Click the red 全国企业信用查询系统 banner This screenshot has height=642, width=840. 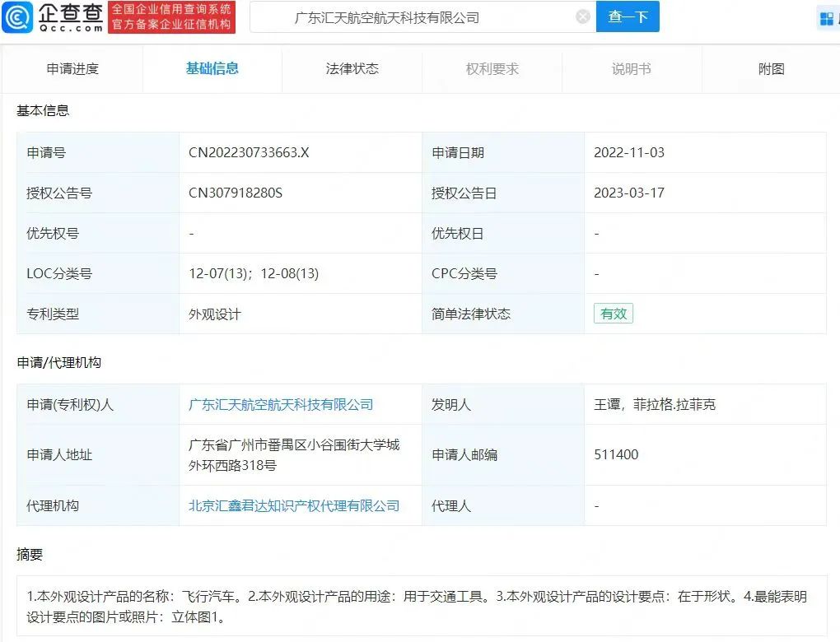[171, 17]
